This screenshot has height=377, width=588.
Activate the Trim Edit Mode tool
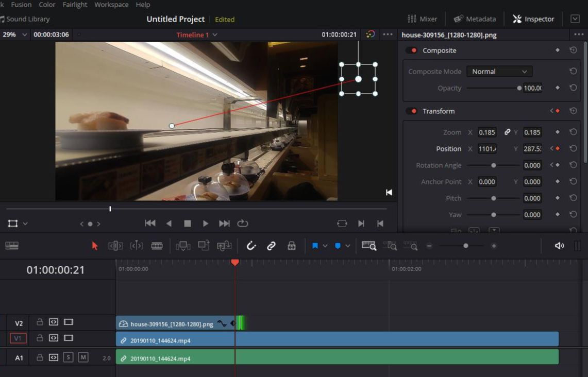coord(115,246)
